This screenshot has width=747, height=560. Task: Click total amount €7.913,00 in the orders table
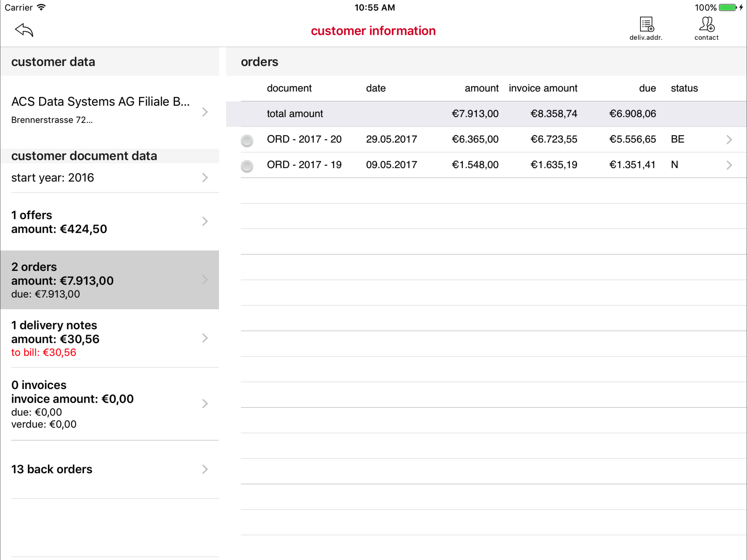[x=475, y=114]
